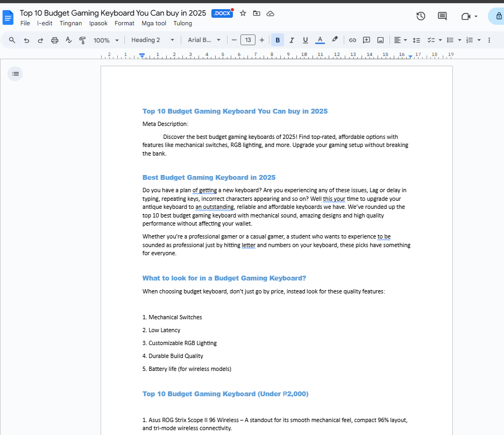Click the left indent ruler marker
The width and height of the screenshot is (504, 435).
(142, 55)
